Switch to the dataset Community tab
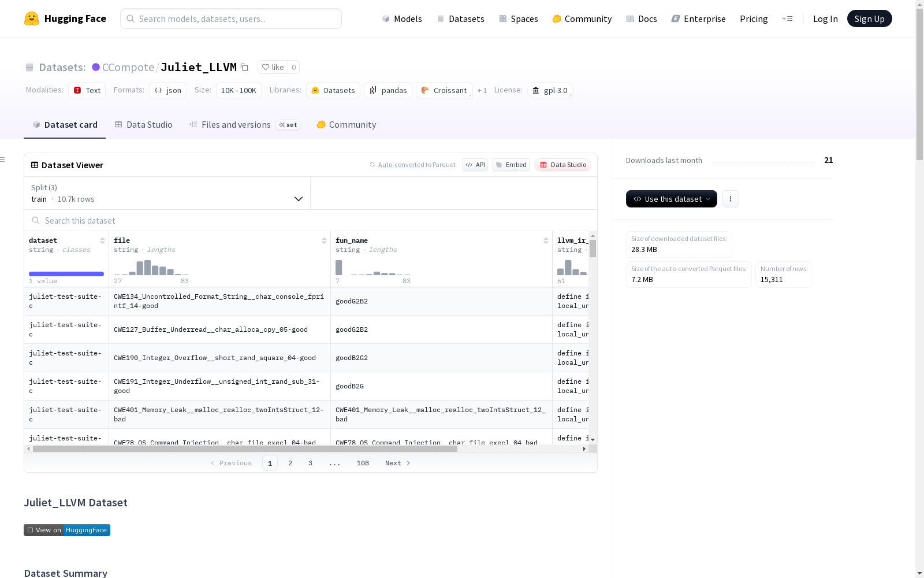This screenshot has width=924, height=578. tap(346, 125)
